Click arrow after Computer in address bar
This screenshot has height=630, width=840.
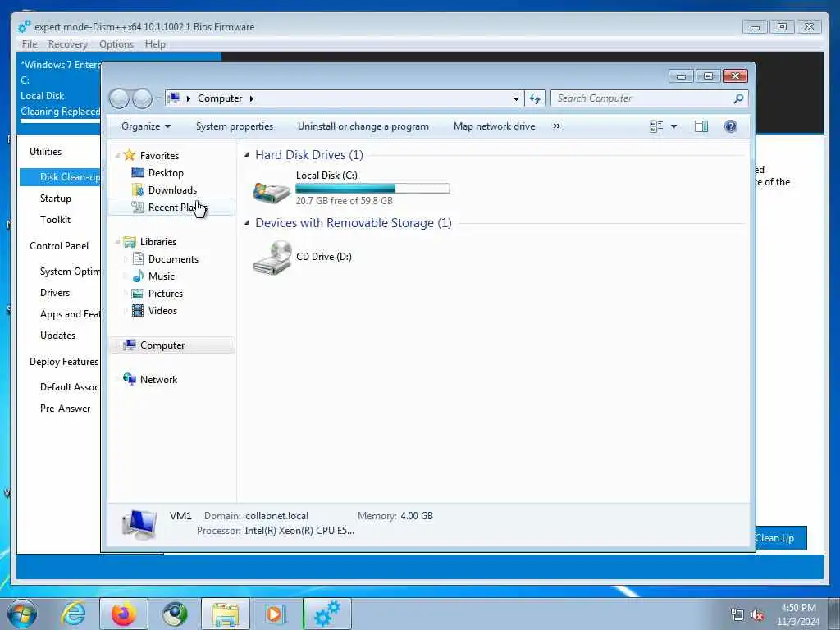point(251,98)
